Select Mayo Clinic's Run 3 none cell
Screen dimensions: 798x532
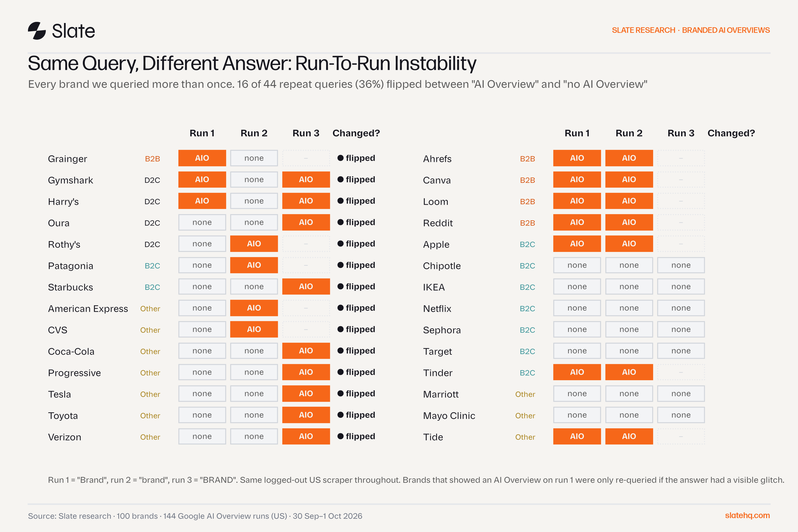tap(681, 415)
